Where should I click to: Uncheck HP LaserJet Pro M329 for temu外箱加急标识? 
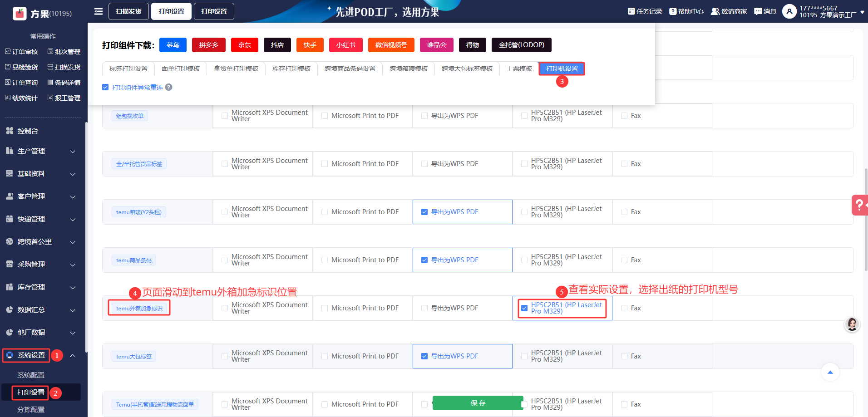click(524, 308)
